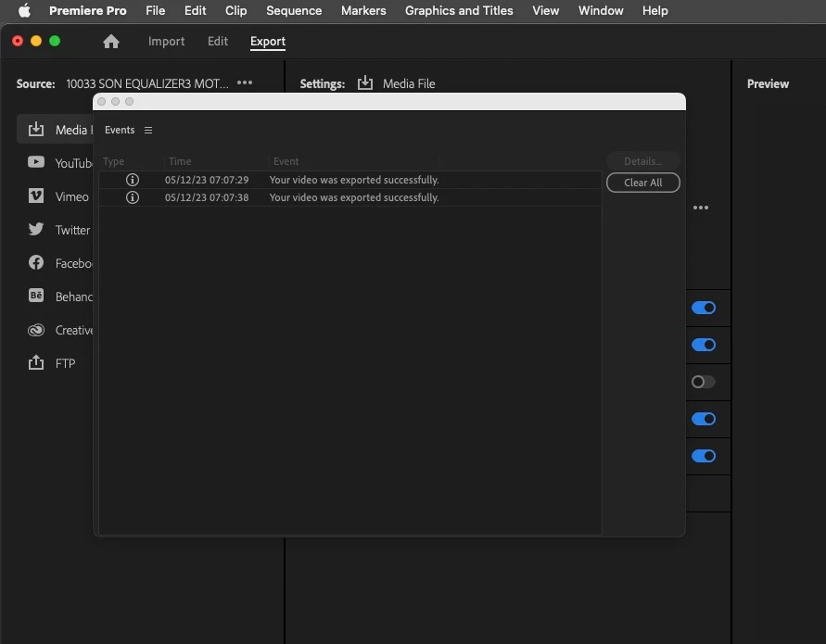Open the Window menu

pyautogui.click(x=601, y=10)
